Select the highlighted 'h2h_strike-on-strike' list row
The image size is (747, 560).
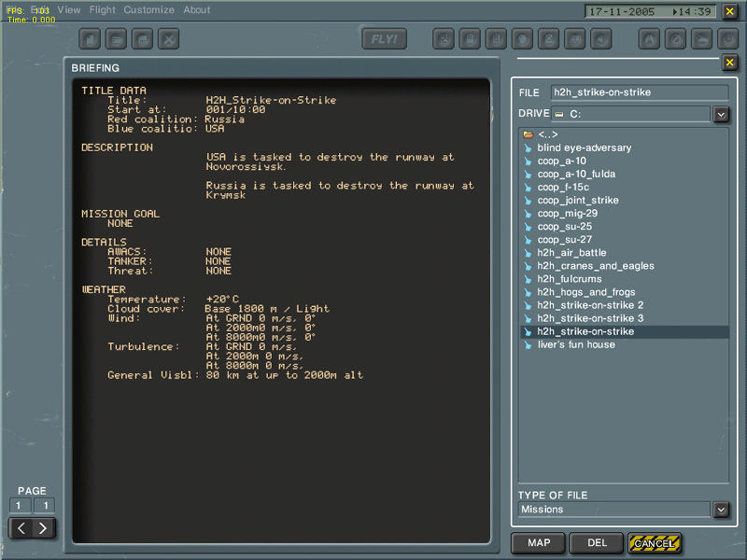pyautogui.click(x=626, y=331)
